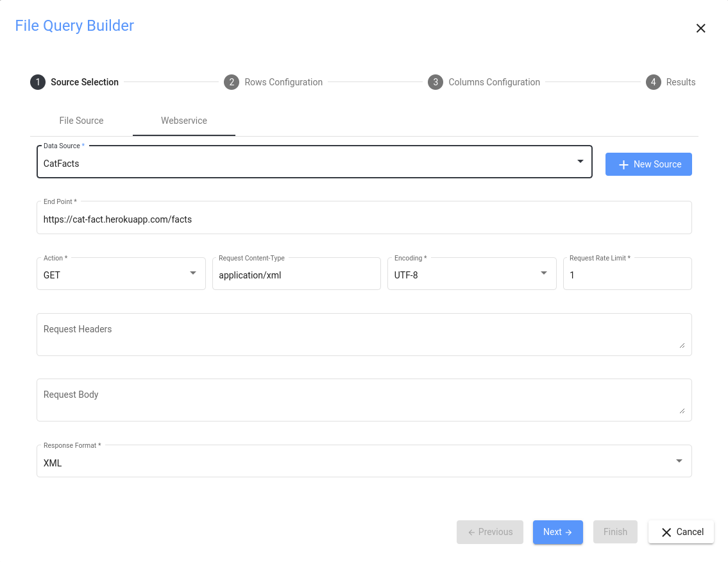Click the step 2 Rows Configuration circle
The image size is (728, 562).
tap(232, 82)
